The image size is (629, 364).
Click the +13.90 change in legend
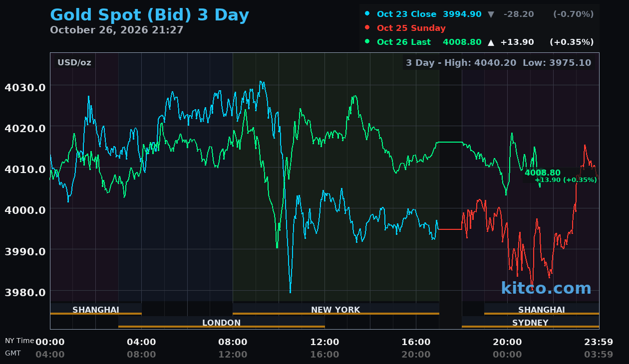coord(517,42)
